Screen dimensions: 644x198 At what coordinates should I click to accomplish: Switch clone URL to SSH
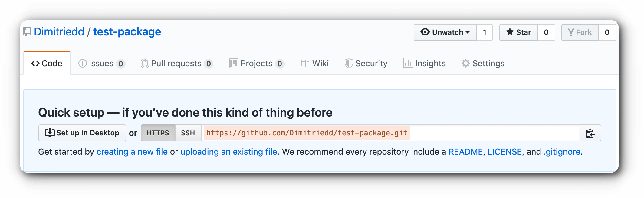(188, 133)
